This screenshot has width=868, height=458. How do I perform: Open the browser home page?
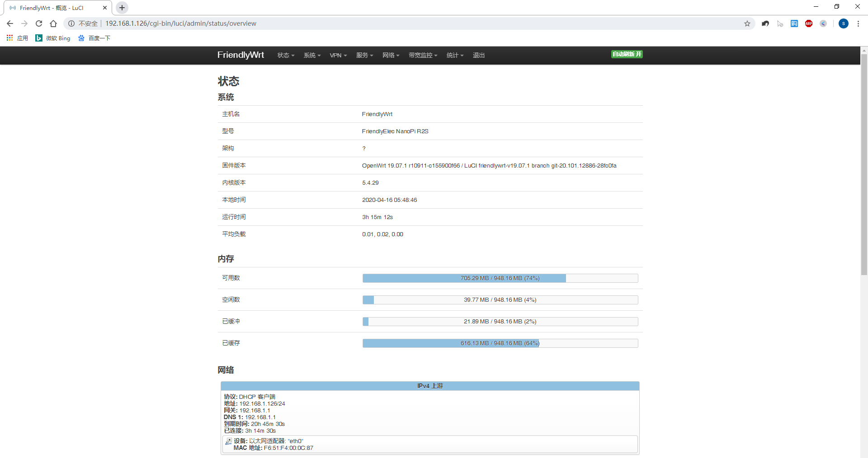[53, 23]
